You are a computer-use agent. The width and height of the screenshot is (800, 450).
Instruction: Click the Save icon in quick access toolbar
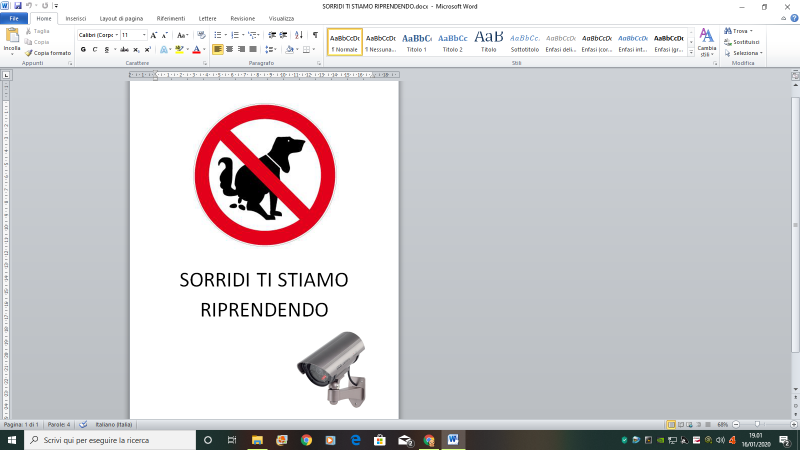coord(18,6)
